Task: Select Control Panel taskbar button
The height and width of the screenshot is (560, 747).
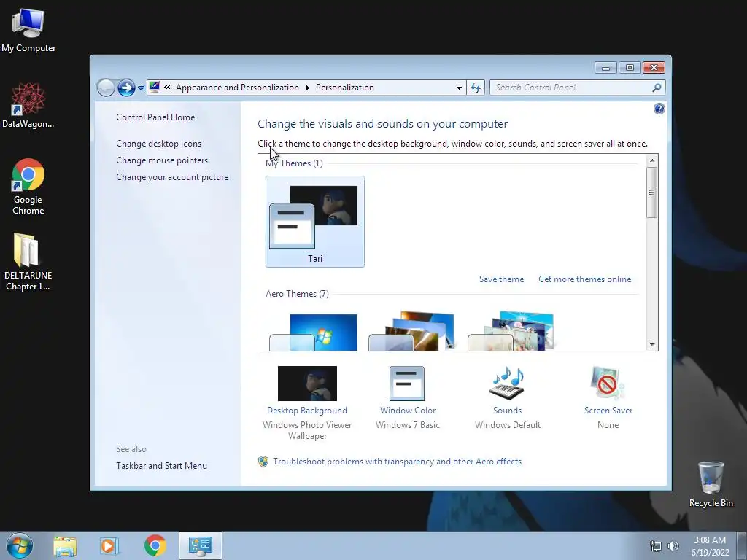Action: point(201,545)
